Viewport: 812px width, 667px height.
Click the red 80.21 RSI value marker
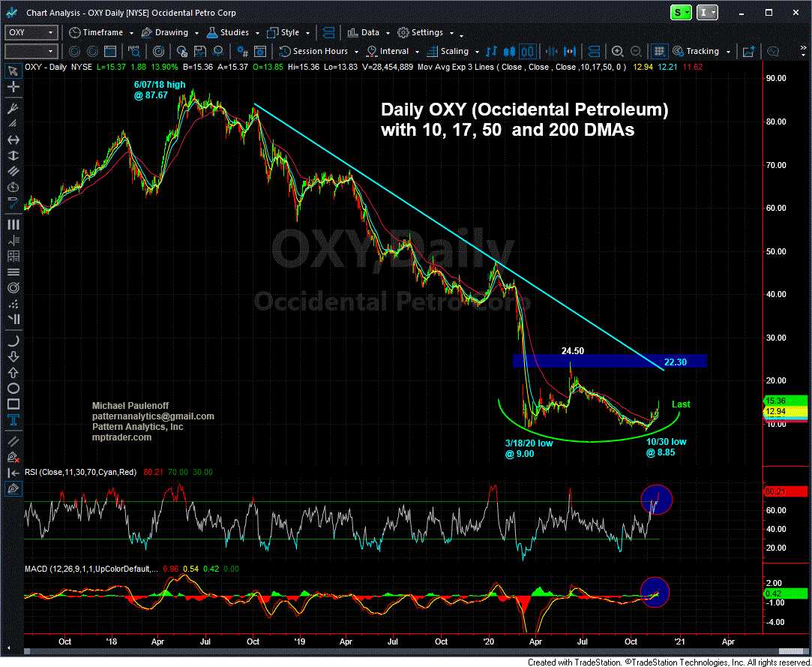click(x=786, y=491)
